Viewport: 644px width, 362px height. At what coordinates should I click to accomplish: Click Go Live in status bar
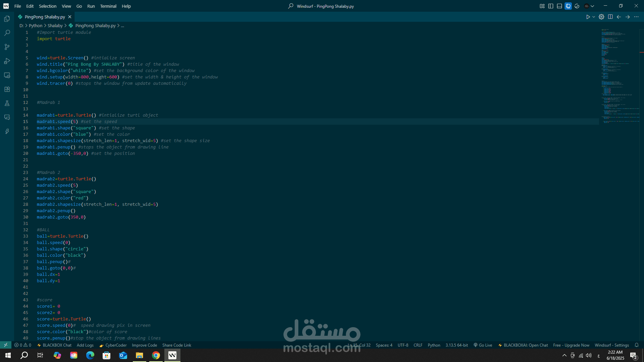(483, 345)
